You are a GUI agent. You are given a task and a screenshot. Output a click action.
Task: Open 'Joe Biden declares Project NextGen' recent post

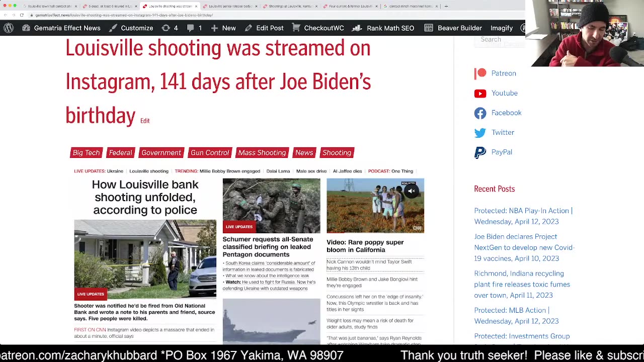(524, 247)
